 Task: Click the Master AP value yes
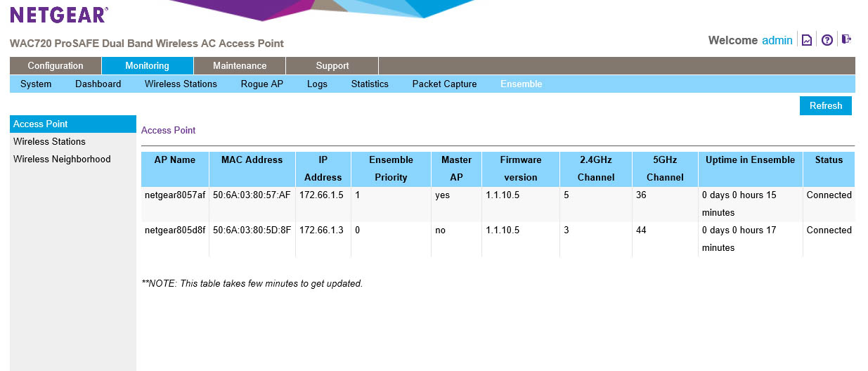tap(442, 195)
